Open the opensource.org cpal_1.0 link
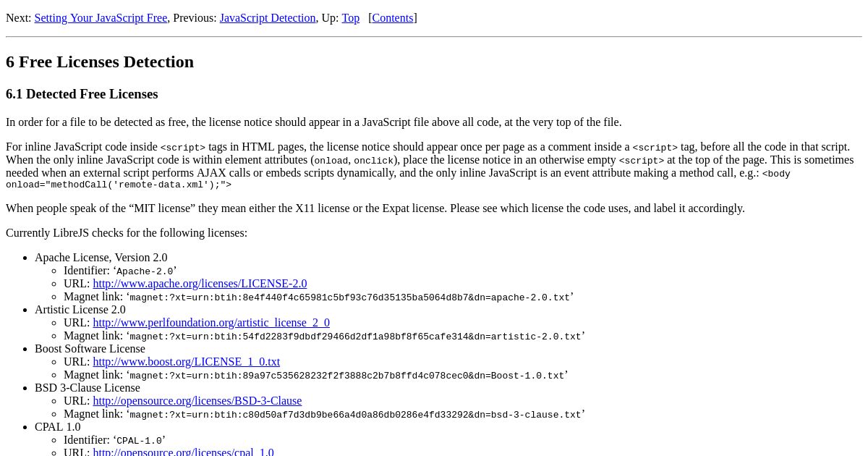 click(183, 452)
